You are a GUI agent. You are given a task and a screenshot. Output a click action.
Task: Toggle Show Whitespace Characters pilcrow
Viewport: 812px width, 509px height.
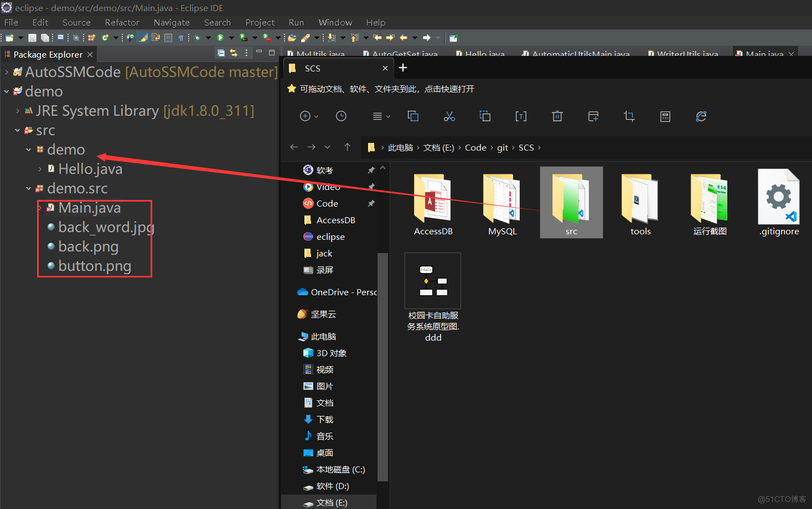pos(181,38)
